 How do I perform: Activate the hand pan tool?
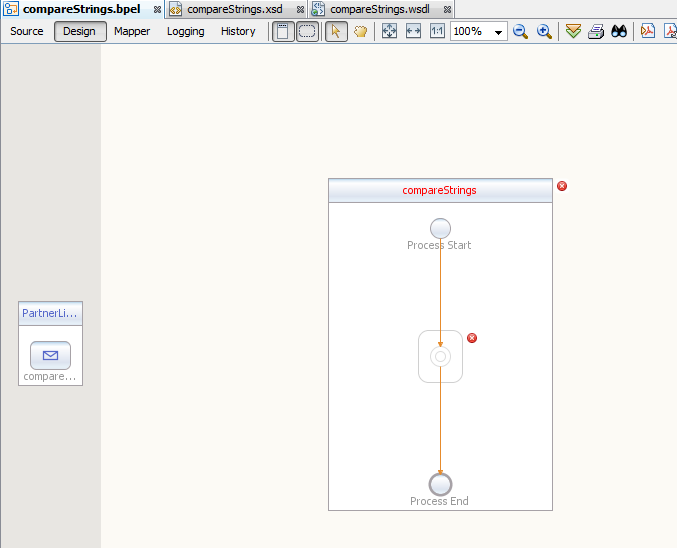click(x=360, y=31)
